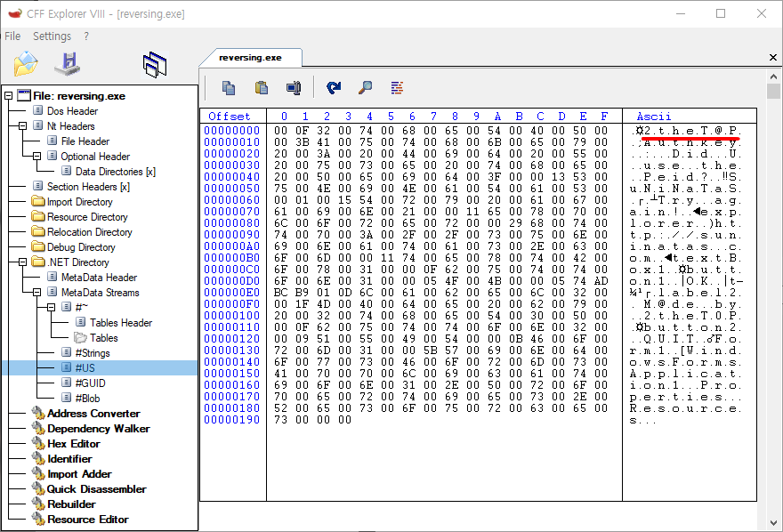Minimize the CFF Explorer window
The image size is (783, 532).
pyautogui.click(x=680, y=13)
